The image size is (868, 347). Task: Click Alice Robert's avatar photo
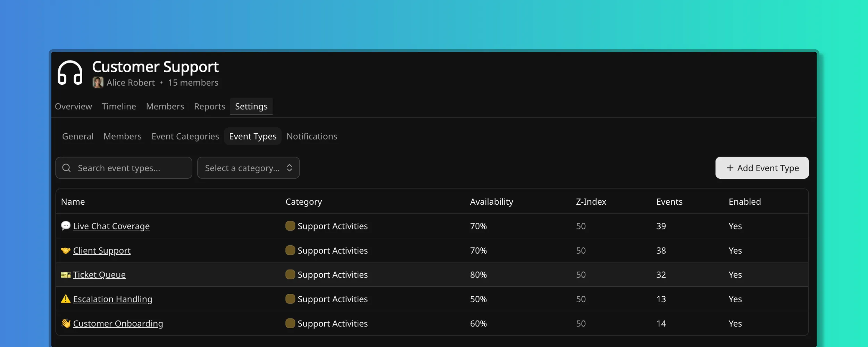coord(98,82)
